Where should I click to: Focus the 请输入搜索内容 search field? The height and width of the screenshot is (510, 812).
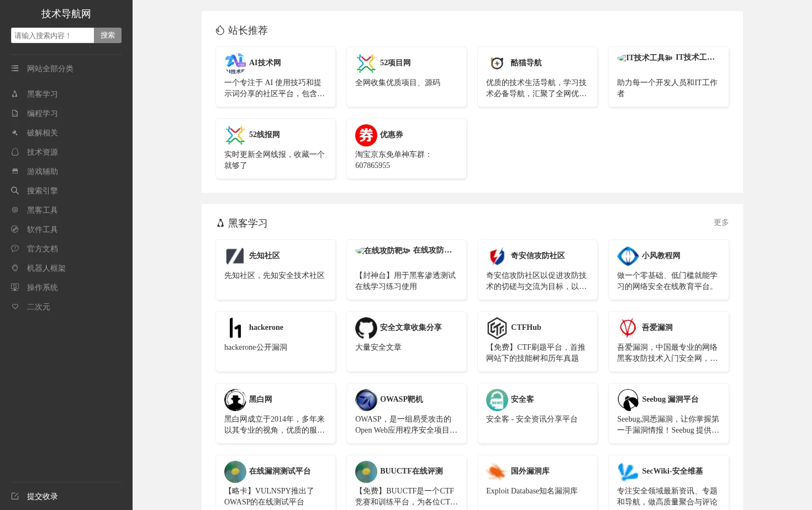coord(52,35)
